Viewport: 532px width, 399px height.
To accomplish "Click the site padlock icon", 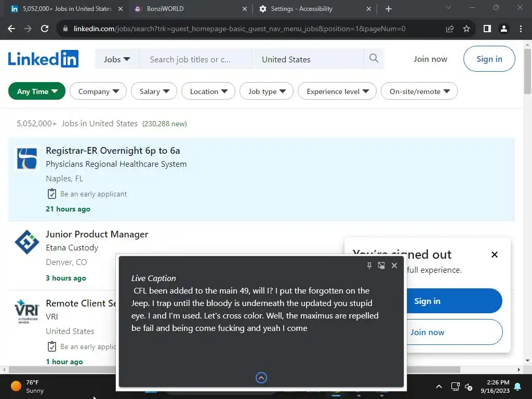I will [65, 29].
